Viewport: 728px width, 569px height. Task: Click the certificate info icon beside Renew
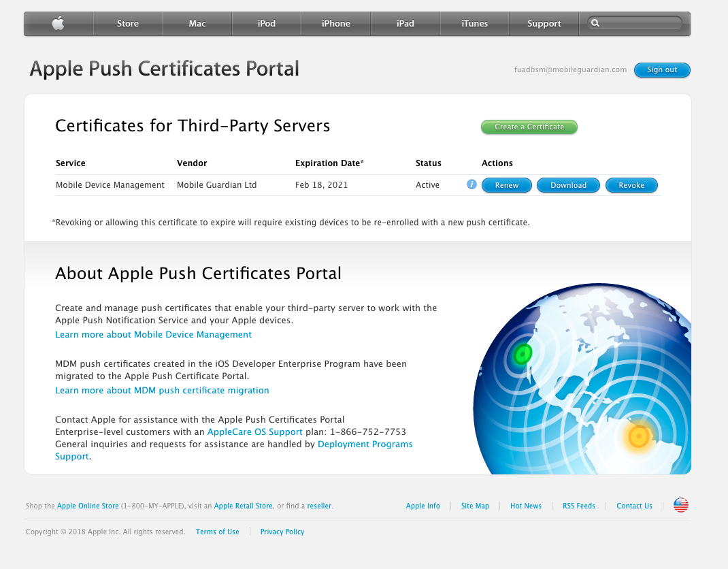[x=471, y=184]
